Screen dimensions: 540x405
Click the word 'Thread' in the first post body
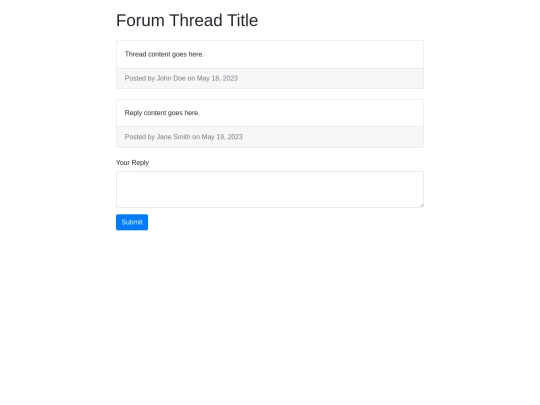pyautogui.click(x=135, y=54)
